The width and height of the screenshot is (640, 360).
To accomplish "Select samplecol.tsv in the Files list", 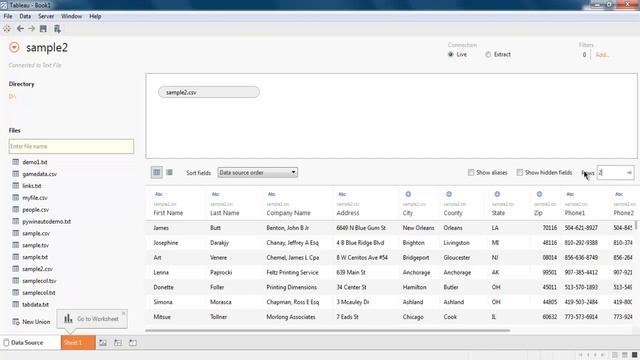I will 39,280.
